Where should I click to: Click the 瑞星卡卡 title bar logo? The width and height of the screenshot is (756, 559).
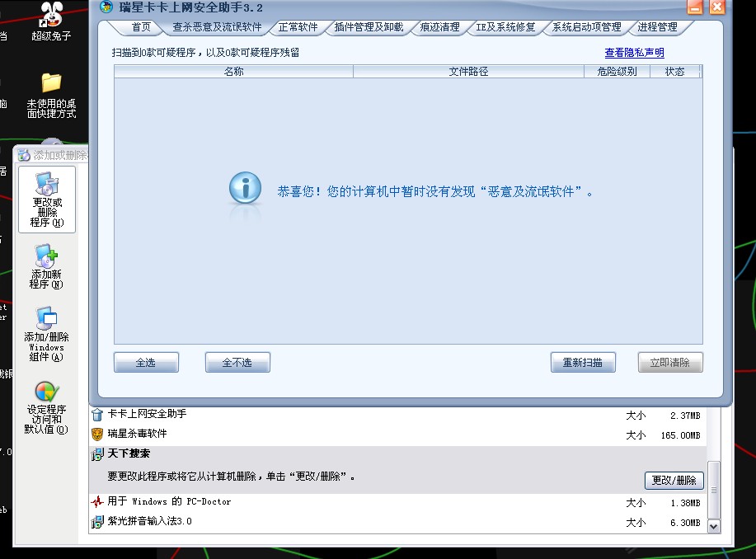point(106,7)
